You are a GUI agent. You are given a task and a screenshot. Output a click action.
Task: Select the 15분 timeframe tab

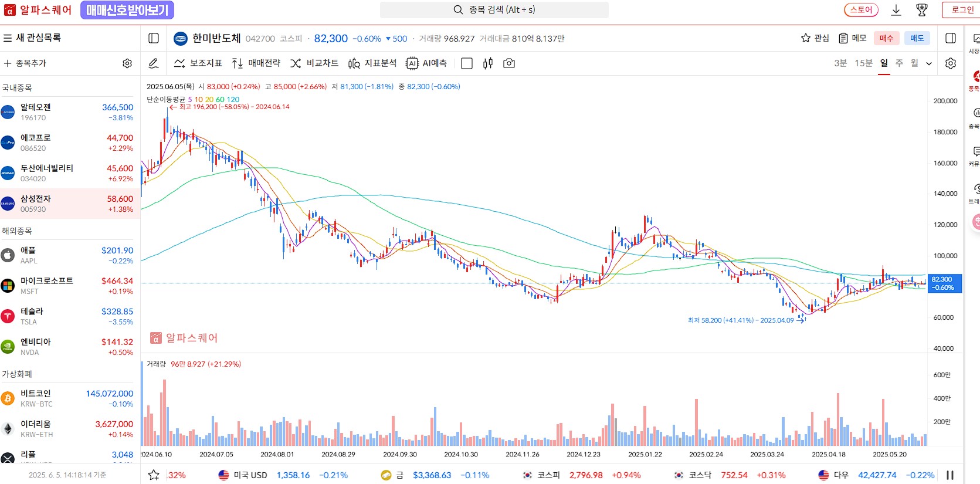(863, 63)
